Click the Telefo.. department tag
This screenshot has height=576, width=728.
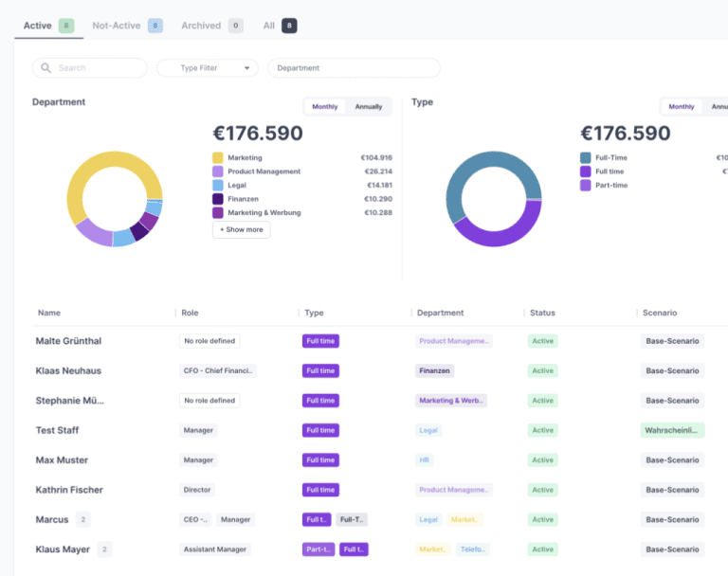click(x=473, y=549)
